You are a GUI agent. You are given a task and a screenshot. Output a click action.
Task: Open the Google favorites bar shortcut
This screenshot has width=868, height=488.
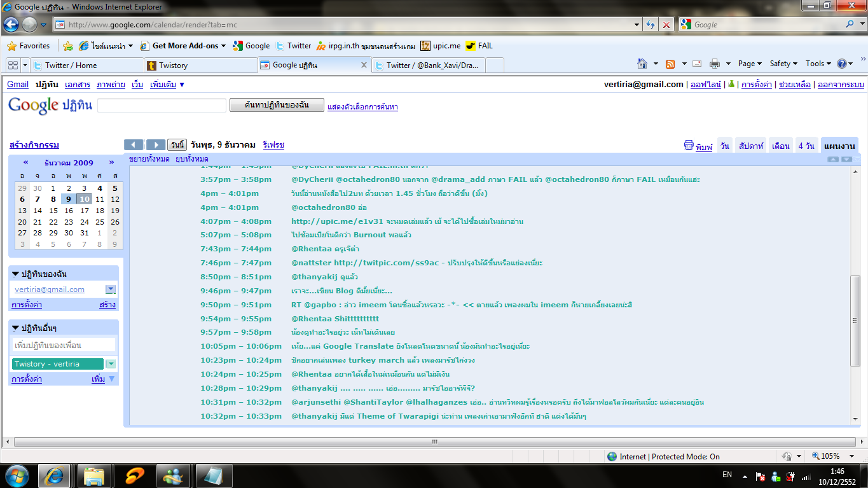tap(252, 46)
